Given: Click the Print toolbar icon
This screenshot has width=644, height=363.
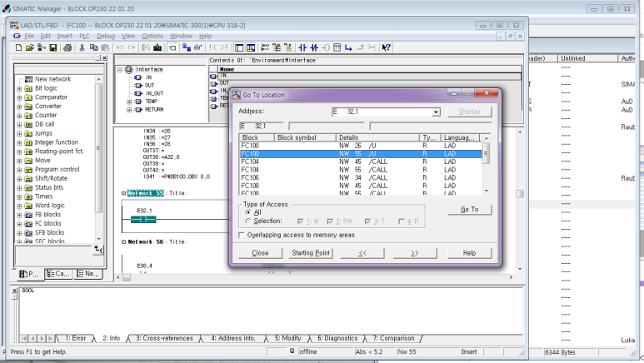Looking at the screenshot, I should [67, 47].
